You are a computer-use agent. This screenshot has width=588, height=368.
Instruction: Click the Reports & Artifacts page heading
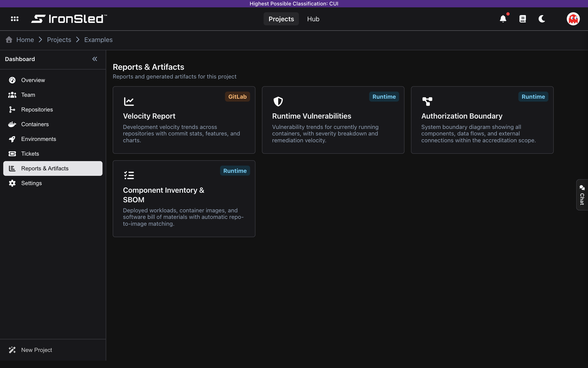[x=148, y=67]
